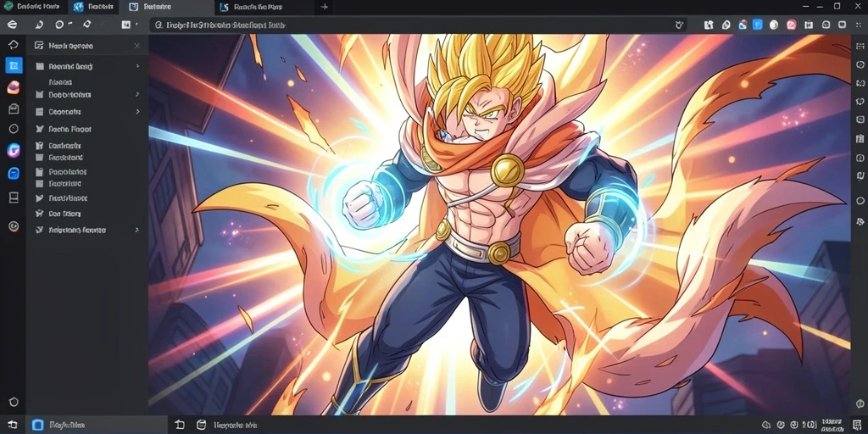Viewport: 868px width, 434px height.
Task: Click the circled play icon in the left sidebar
Action: [14, 225]
